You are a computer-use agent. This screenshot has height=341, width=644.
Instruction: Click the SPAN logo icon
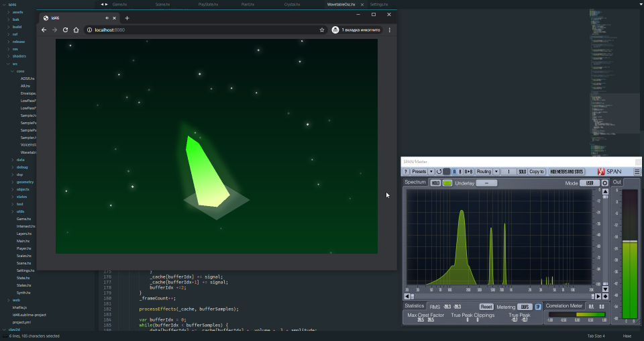[x=601, y=172]
